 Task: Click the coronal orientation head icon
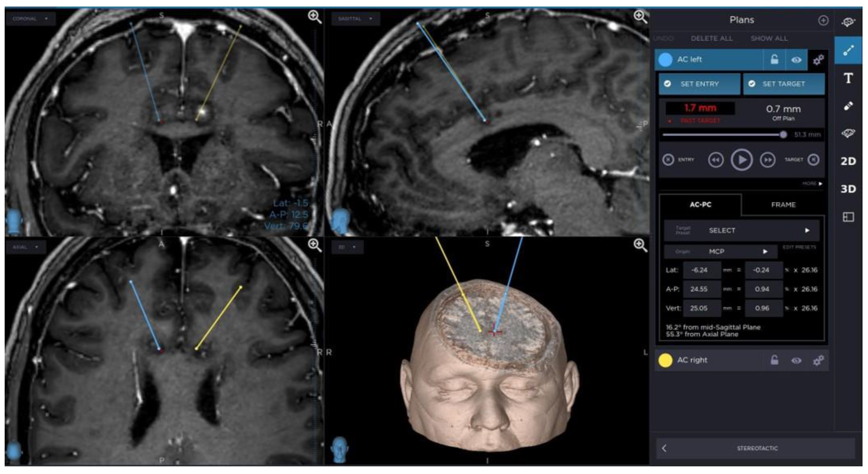pyautogui.click(x=14, y=222)
